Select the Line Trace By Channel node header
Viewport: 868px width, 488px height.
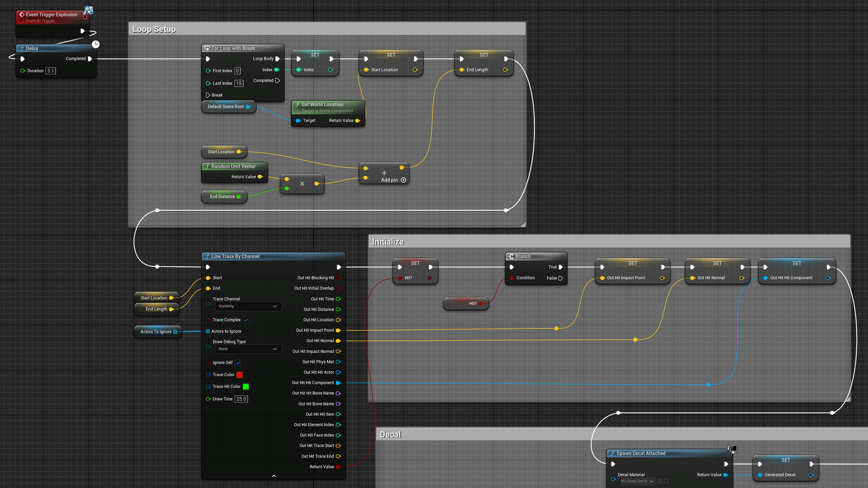(x=273, y=256)
